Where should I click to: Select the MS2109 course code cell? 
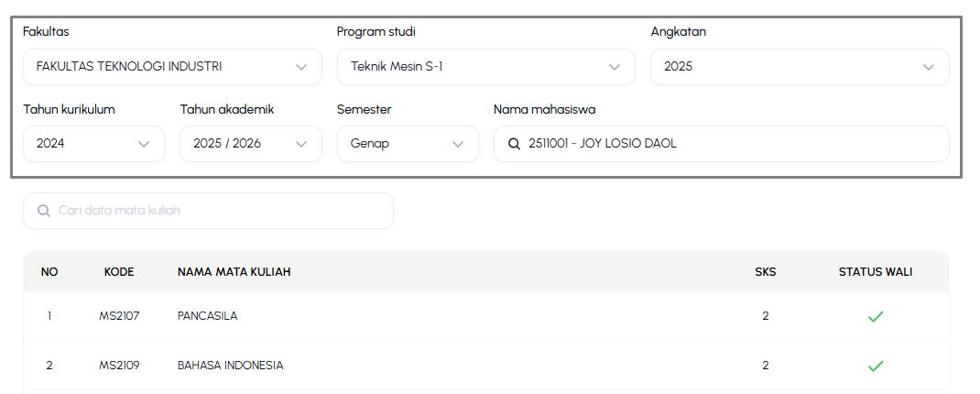coord(119,366)
